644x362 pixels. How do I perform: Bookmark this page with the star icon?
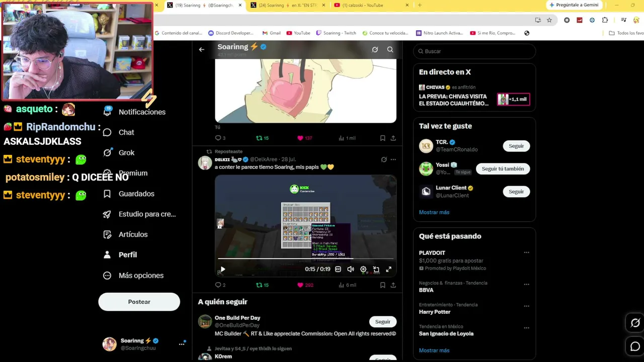click(x=549, y=20)
